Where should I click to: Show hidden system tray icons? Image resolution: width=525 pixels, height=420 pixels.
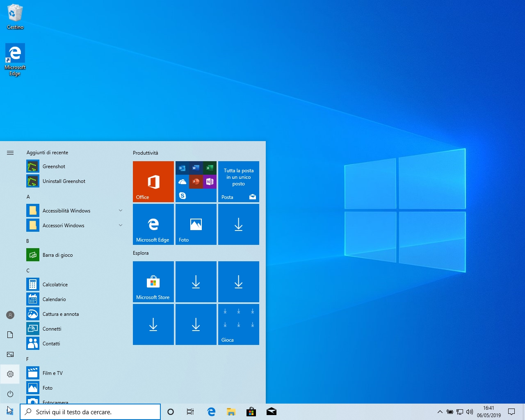[x=440, y=412]
